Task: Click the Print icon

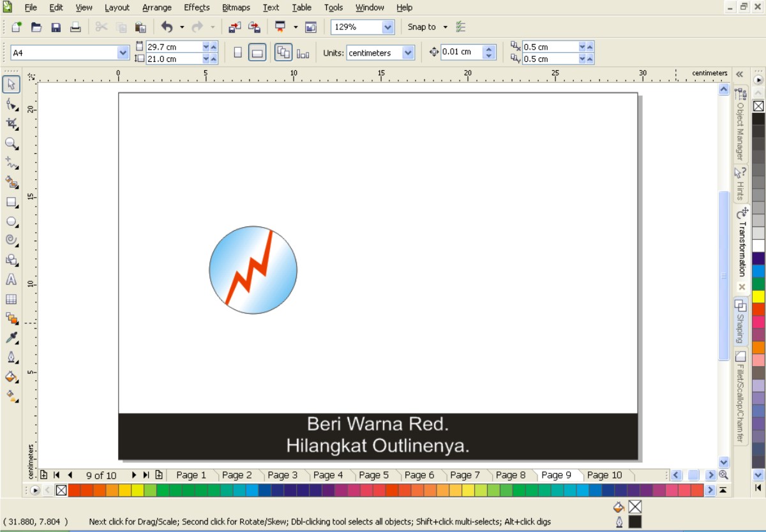Action: tap(75, 27)
